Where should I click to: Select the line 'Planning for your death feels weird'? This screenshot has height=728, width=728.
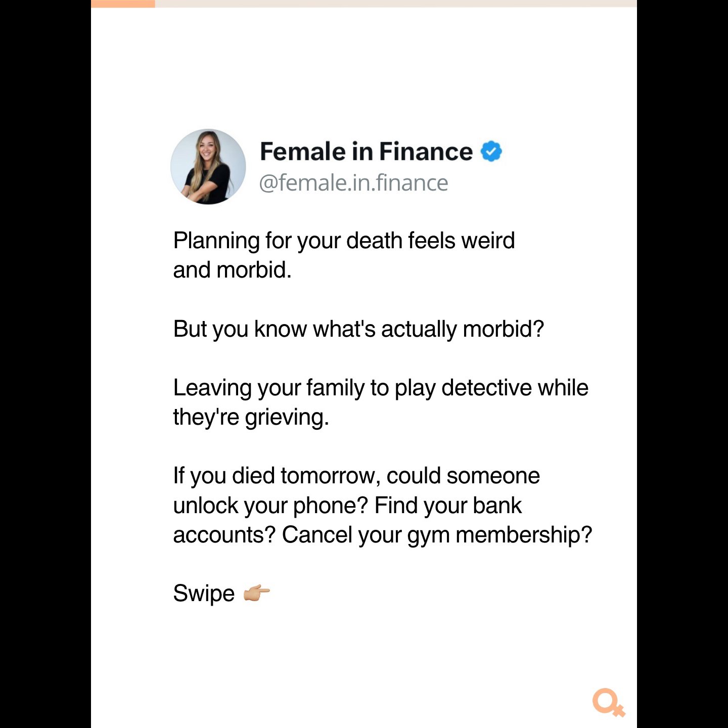[344, 241]
